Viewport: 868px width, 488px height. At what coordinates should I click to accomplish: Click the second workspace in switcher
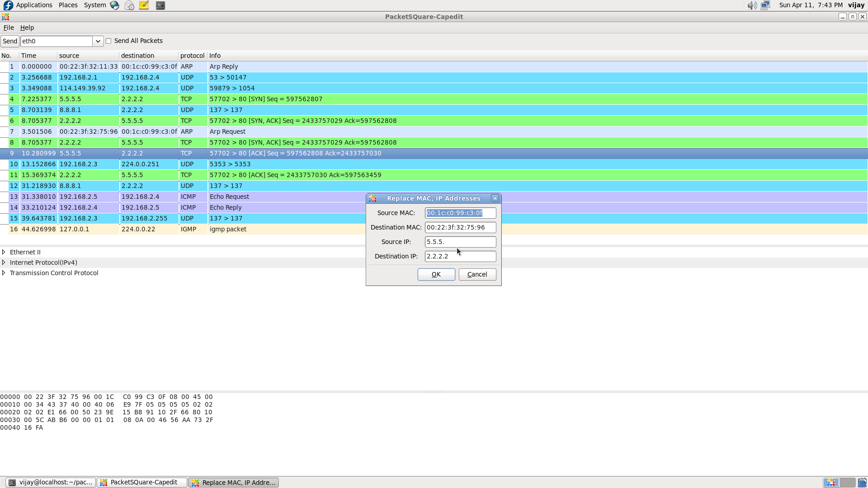[848, 483]
